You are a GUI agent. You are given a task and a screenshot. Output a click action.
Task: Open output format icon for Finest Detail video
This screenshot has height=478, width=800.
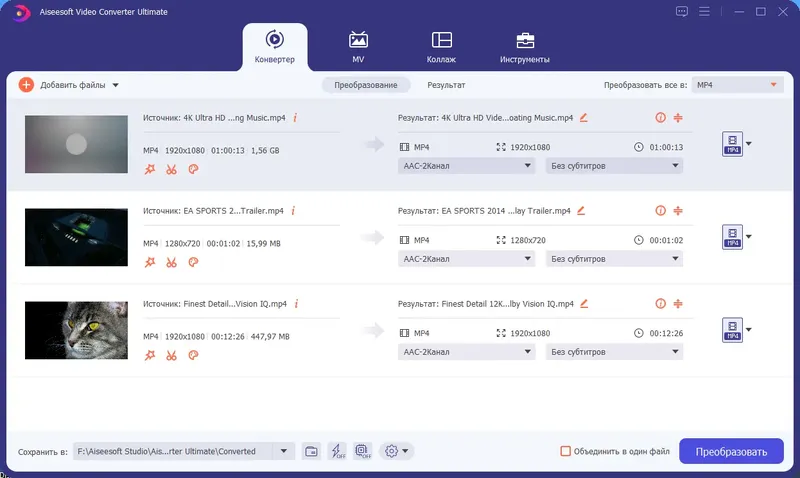point(732,330)
